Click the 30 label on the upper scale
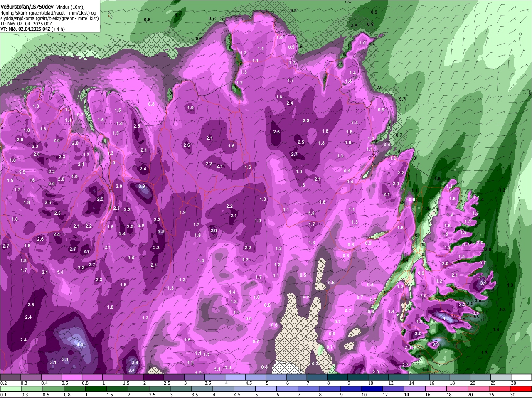The height and width of the screenshot is (398, 532). pos(514,383)
